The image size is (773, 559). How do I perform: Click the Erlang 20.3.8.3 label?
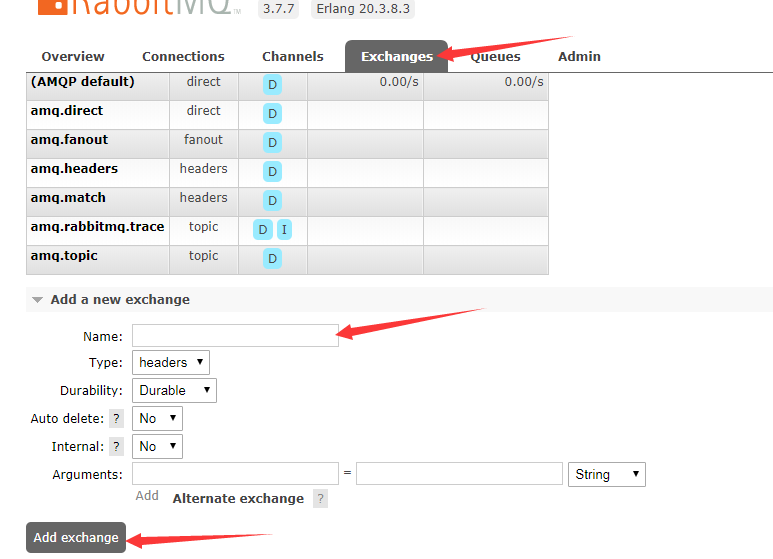pyautogui.click(x=363, y=9)
